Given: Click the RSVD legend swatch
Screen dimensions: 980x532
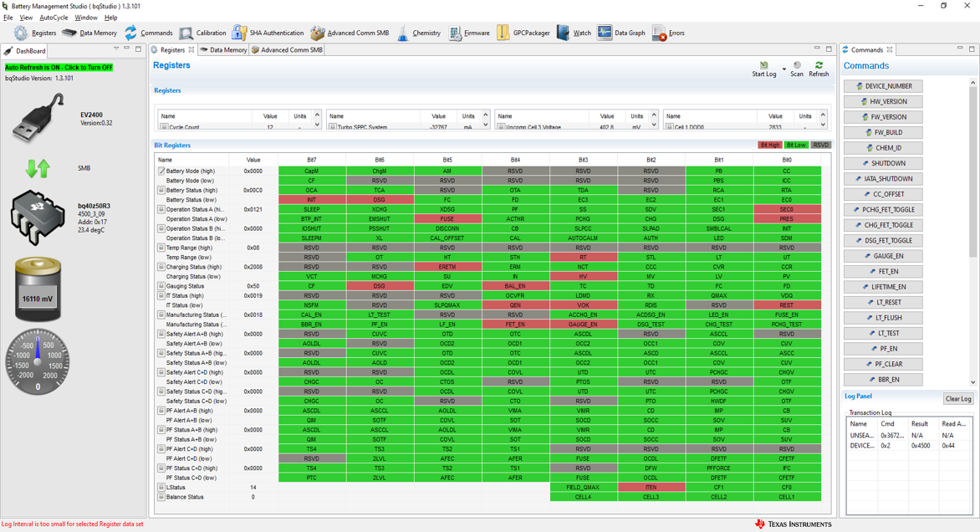Looking at the screenshot, I should 820,145.
